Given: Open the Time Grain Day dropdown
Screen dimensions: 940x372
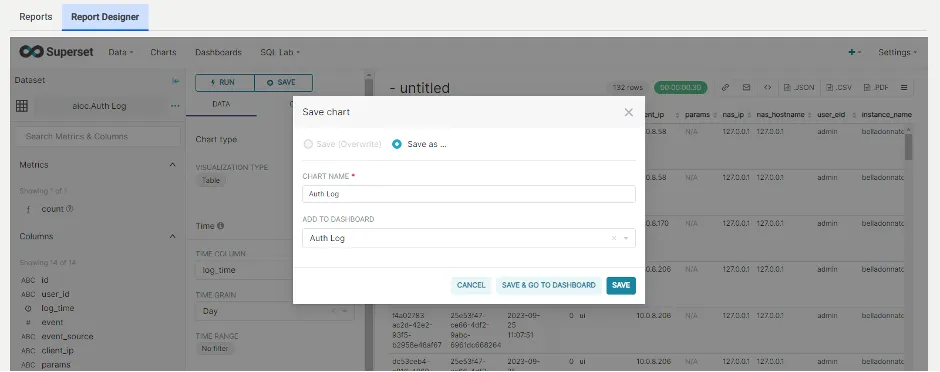Looking at the screenshot, I should tap(275, 311).
